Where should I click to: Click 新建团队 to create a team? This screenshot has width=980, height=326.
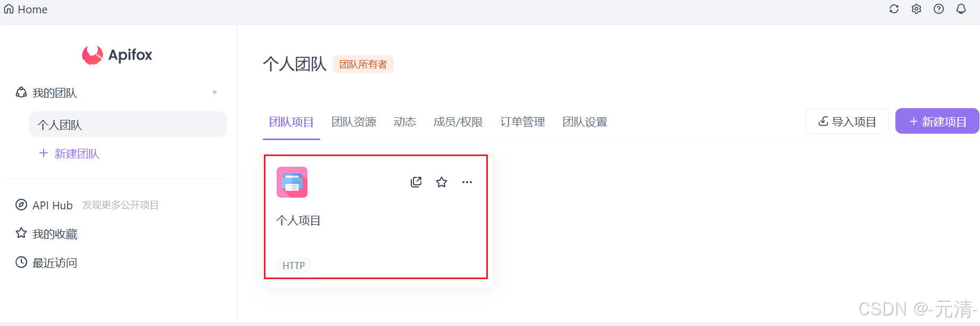[x=70, y=153]
